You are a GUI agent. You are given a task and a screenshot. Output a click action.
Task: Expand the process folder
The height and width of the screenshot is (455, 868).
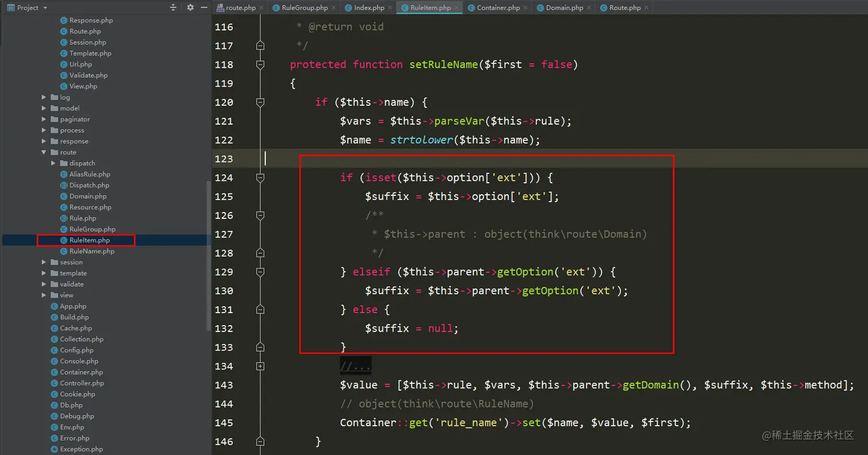click(44, 130)
